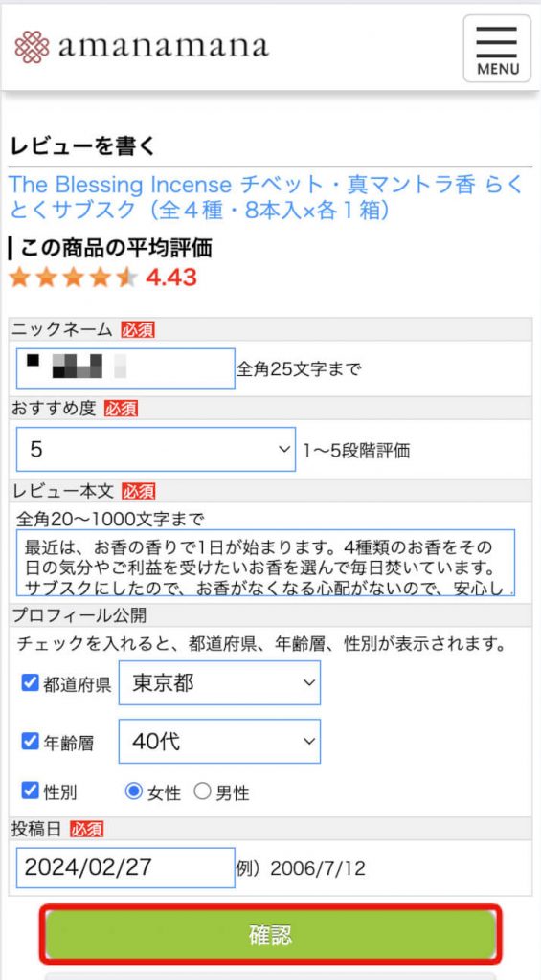Focus the ニックネーム input field

click(x=125, y=368)
